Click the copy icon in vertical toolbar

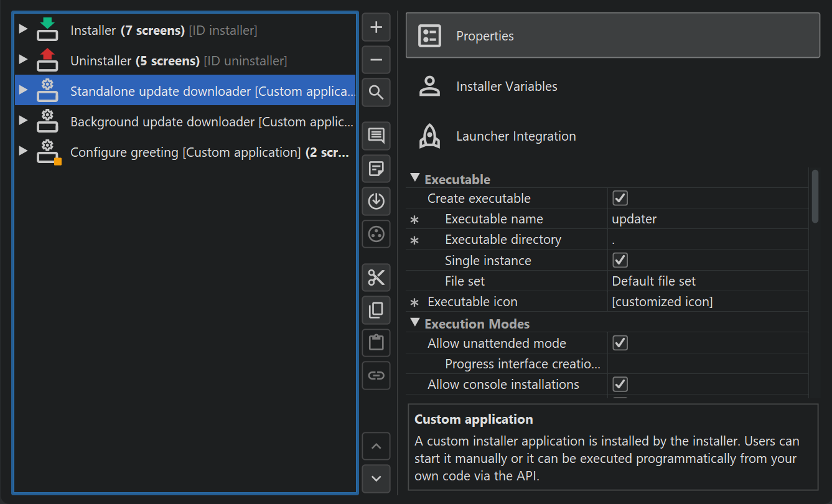point(376,310)
